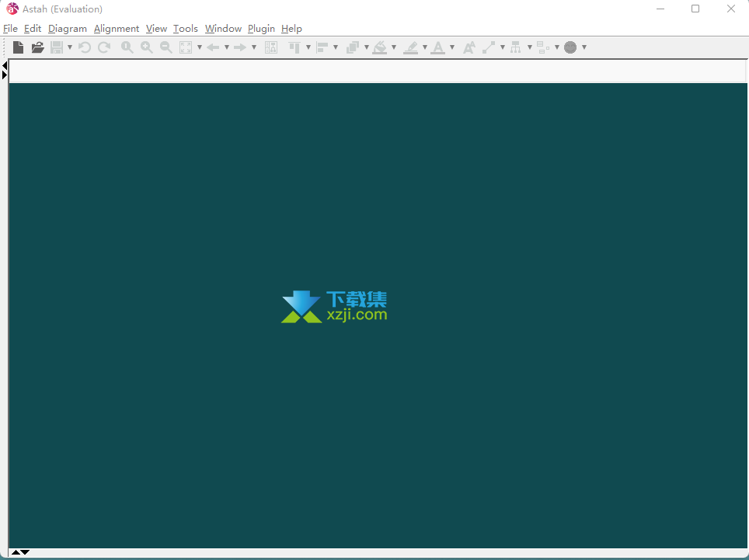The width and height of the screenshot is (749, 560).
Task: Open the Edit menu
Action: (x=33, y=29)
